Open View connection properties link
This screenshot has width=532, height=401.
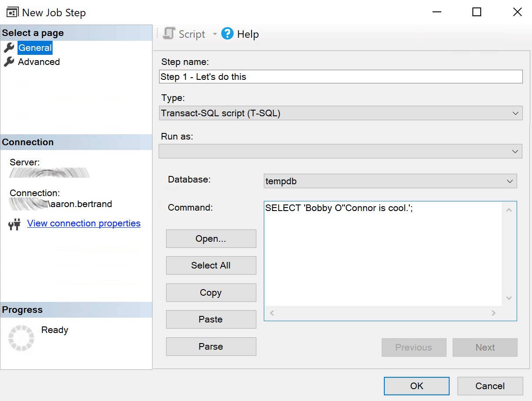pyautogui.click(x=84, y=223)
